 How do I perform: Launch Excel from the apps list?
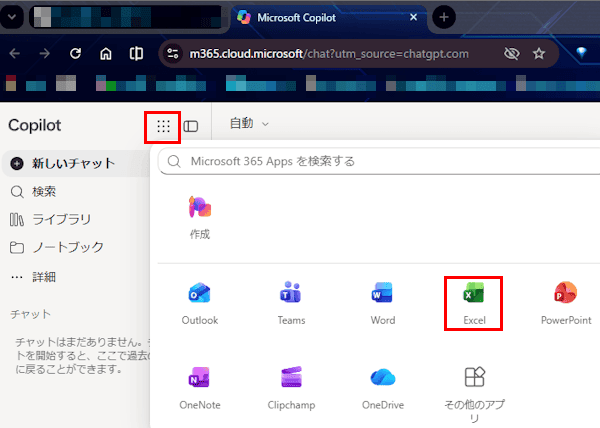click(x=474, y=304)
